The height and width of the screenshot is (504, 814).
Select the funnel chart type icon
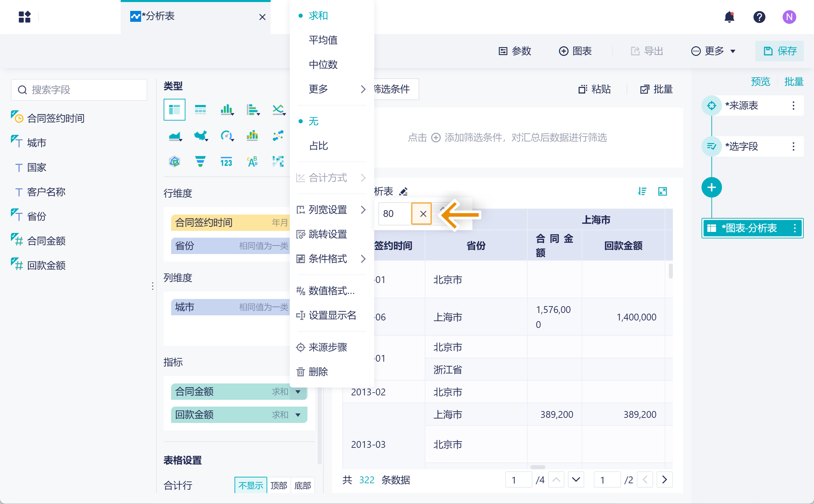200,161
